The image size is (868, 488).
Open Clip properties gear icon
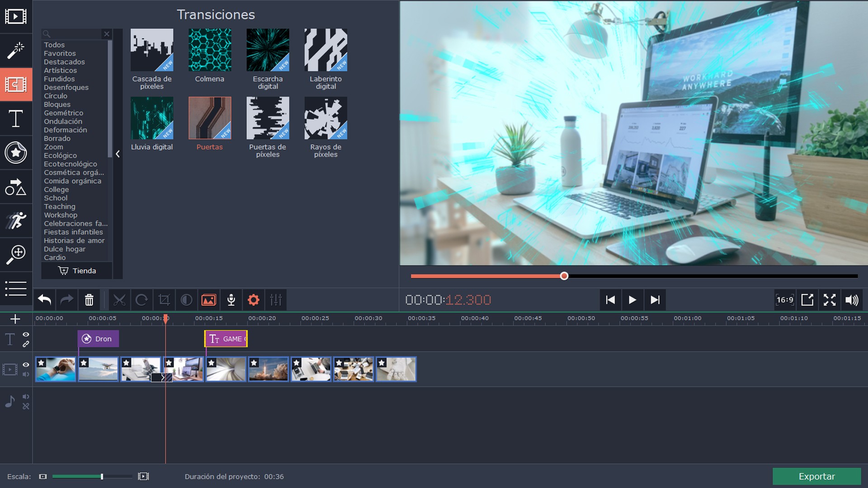click(x=254, y=300)
